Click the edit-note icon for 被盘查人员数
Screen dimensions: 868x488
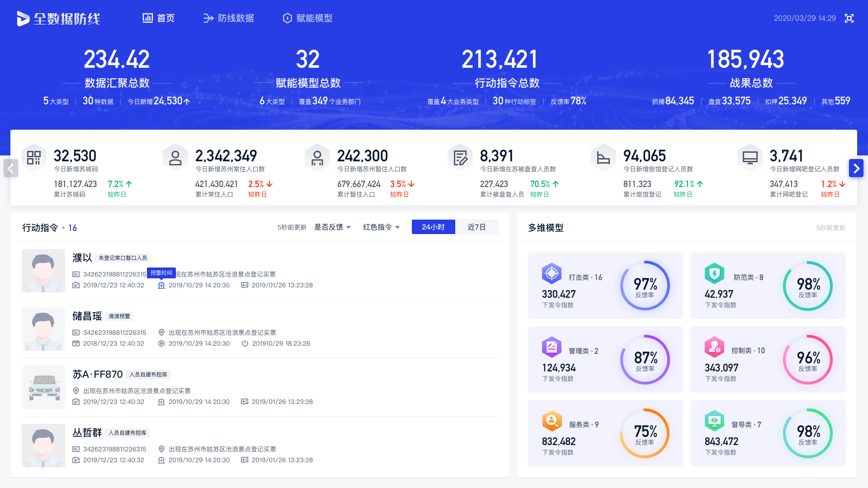tap(460, 158)
